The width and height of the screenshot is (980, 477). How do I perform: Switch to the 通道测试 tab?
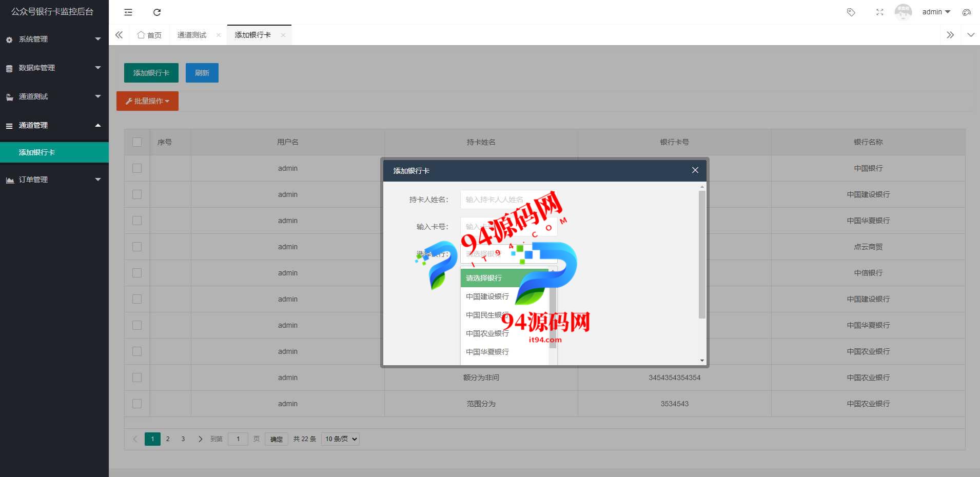(192, 35)
